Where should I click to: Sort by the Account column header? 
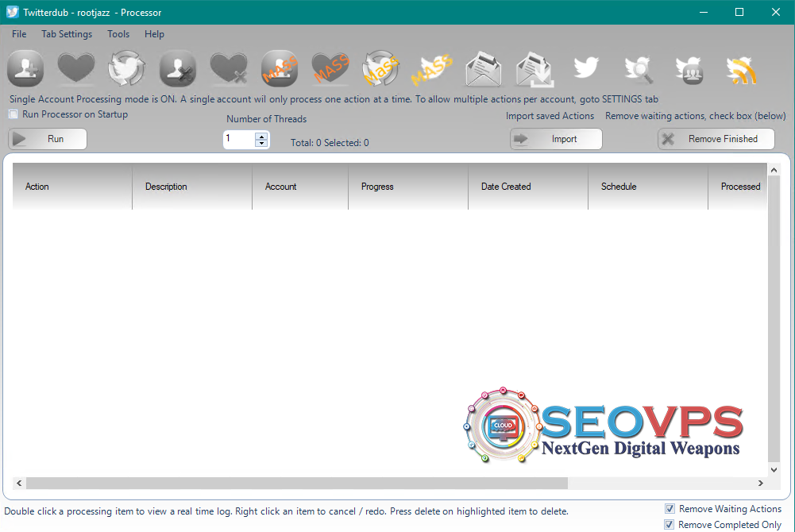point(300,187)
